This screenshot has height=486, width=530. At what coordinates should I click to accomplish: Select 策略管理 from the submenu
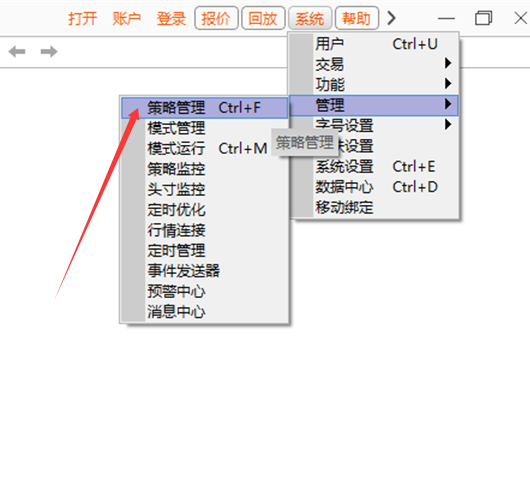204,108
